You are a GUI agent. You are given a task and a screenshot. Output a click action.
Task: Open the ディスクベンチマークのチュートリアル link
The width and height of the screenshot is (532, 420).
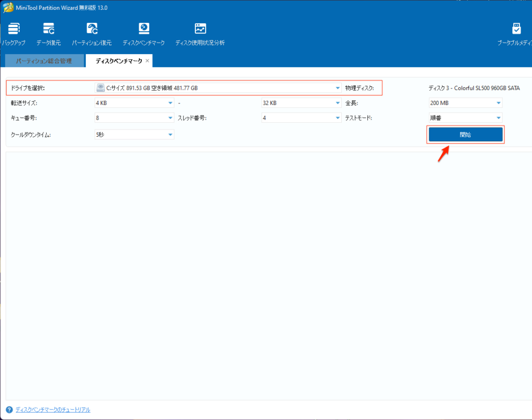(x=52, y=410)
